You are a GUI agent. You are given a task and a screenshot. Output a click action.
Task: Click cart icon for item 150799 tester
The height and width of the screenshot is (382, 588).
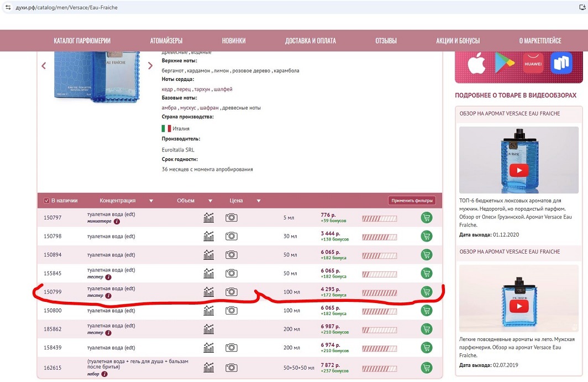coord(426,292)
